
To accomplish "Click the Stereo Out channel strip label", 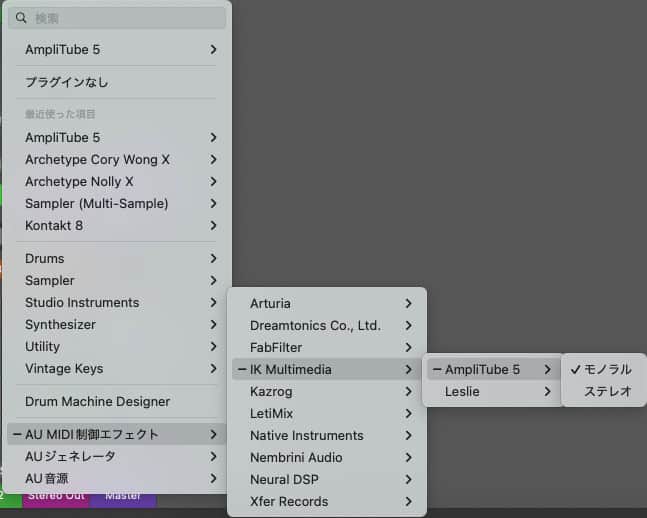I will pos(56,497).
